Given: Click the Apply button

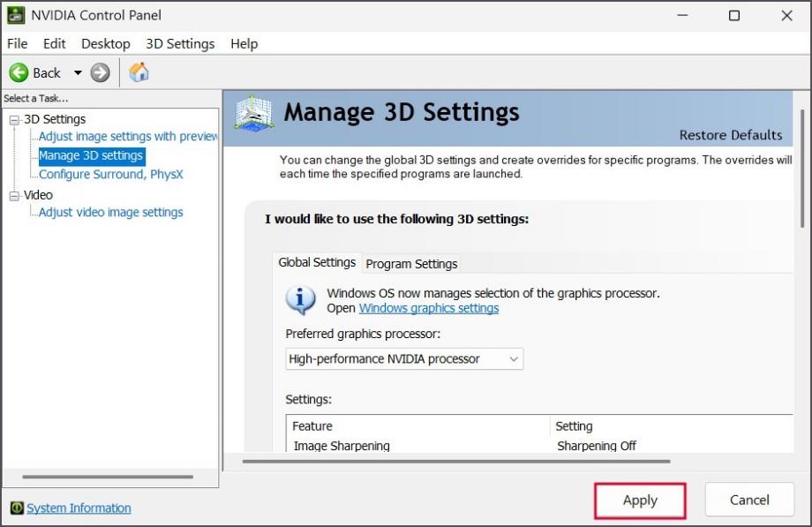Looking at the screenshot, I should tap(640, 501).
